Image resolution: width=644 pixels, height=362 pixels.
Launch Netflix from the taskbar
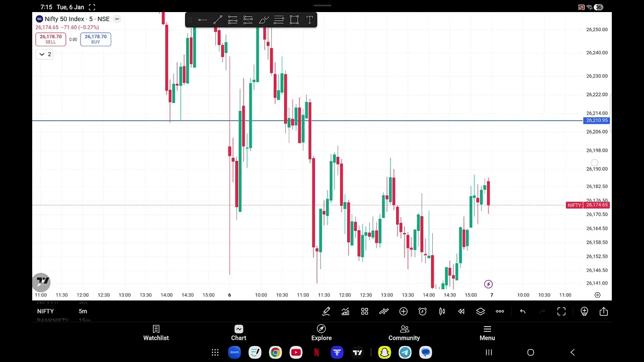[316, 352]
